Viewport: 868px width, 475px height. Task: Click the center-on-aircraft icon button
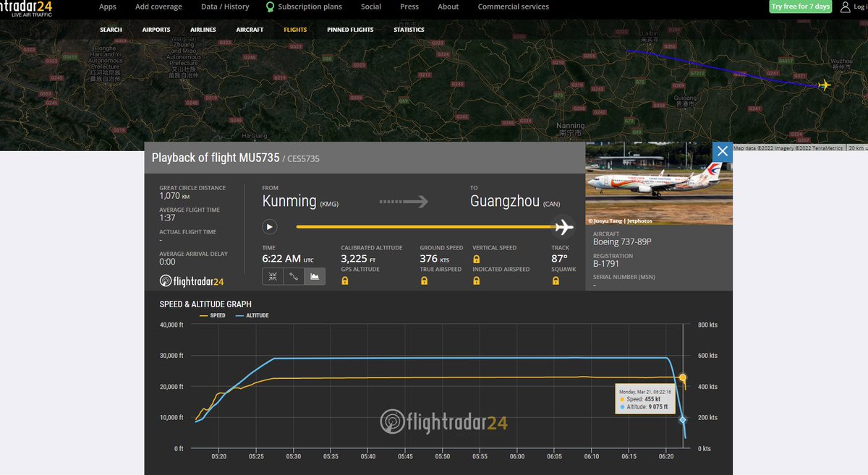273,276
